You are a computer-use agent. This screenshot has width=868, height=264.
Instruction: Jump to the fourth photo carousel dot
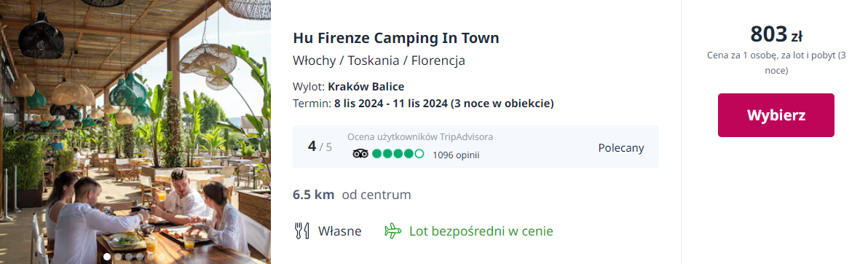coord(140,257)
